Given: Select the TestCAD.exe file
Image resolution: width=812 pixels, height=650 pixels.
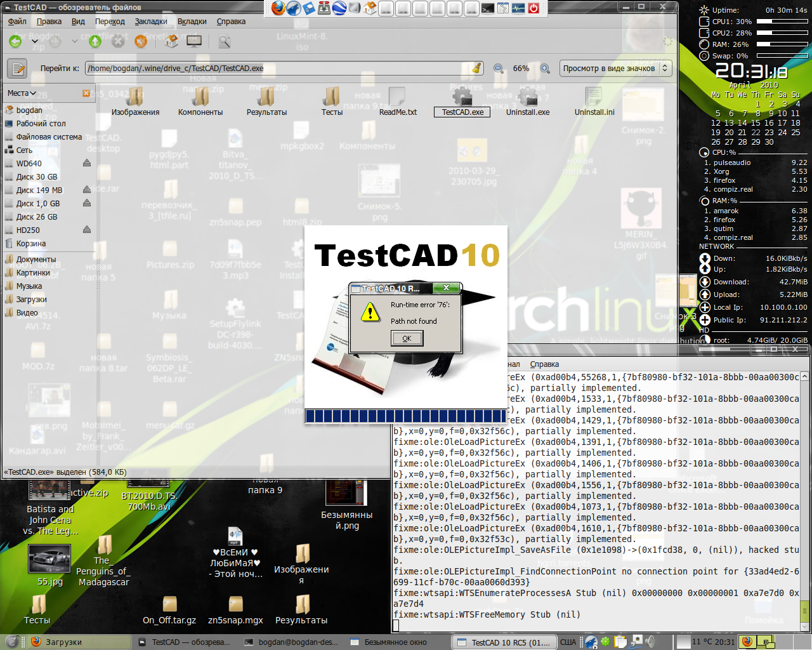Looking at the screenshot, I should point(463,102).
